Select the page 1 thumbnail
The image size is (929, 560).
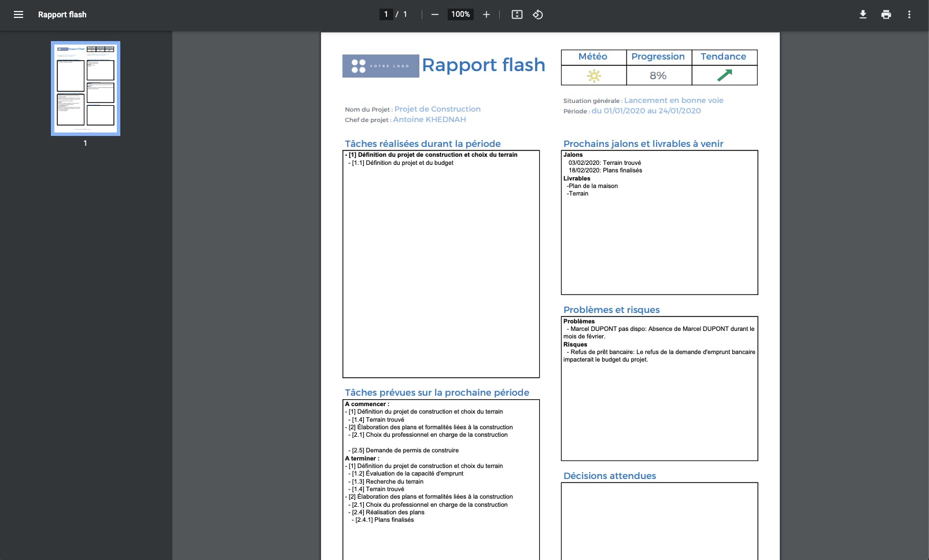86,89
